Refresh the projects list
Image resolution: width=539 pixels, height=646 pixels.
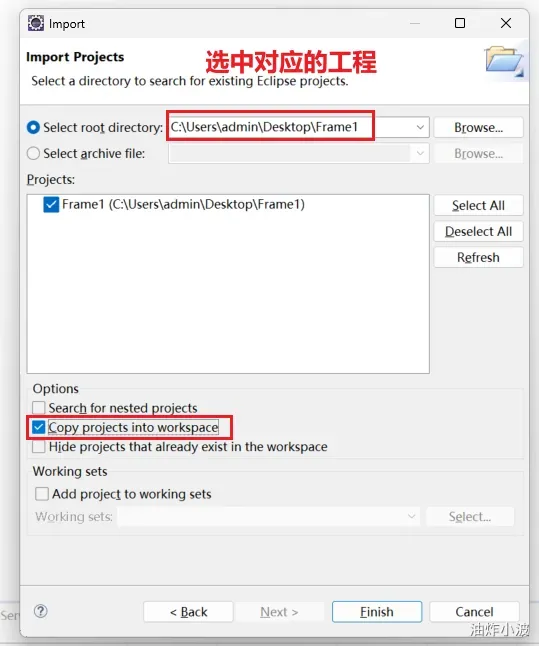478,257
